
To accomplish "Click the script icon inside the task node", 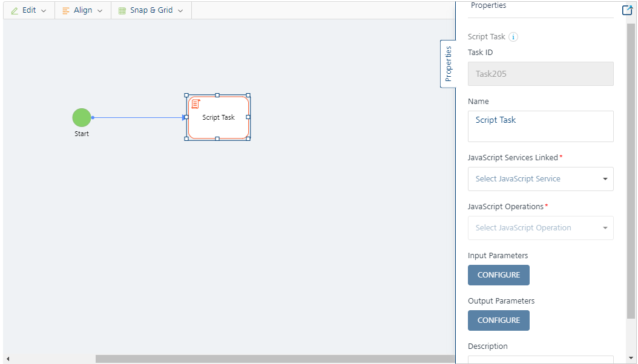I will [x=196, y=104].
